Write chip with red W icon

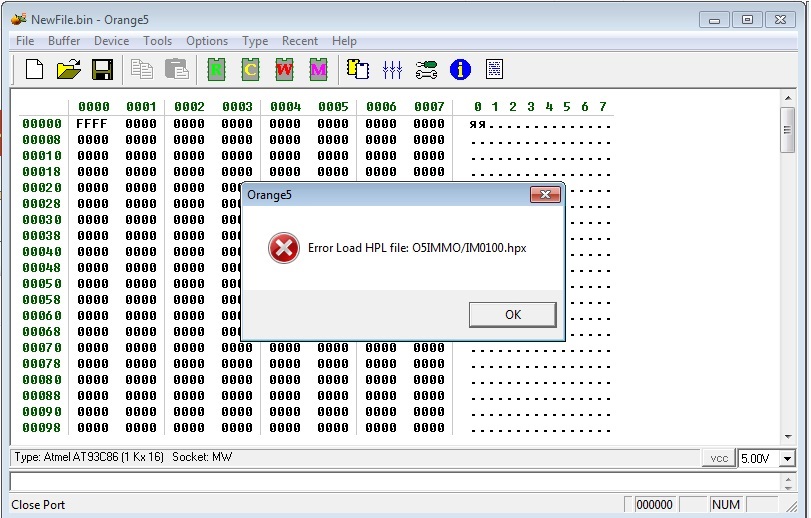pos(284,69)
